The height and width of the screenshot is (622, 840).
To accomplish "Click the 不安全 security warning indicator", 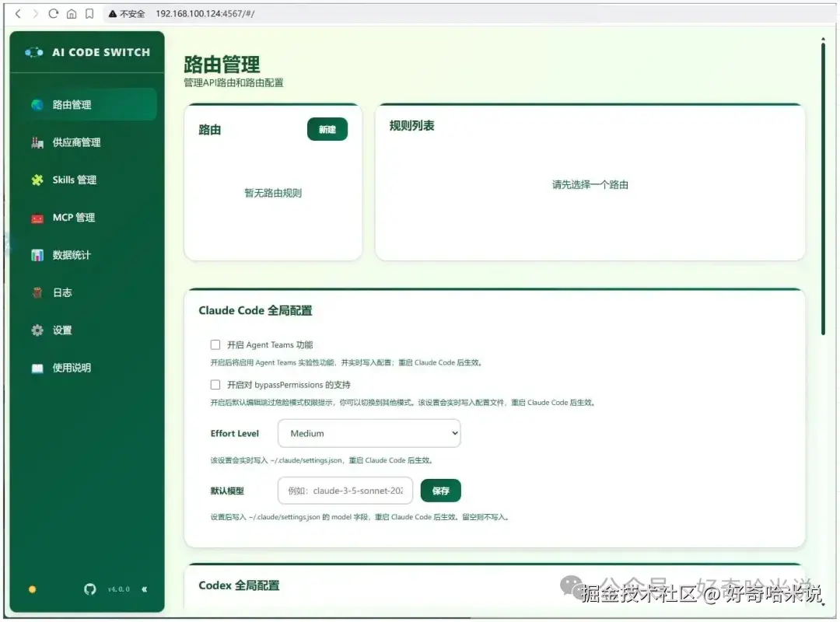I will point(127,14).
